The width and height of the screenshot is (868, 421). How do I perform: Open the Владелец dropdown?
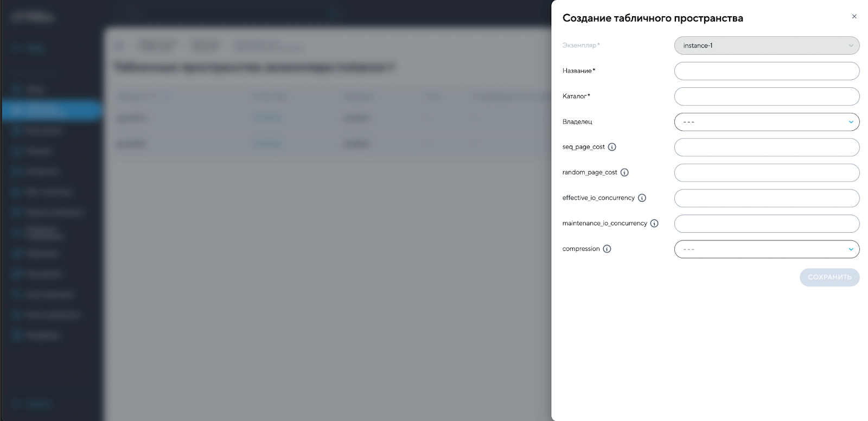point(766,122)
